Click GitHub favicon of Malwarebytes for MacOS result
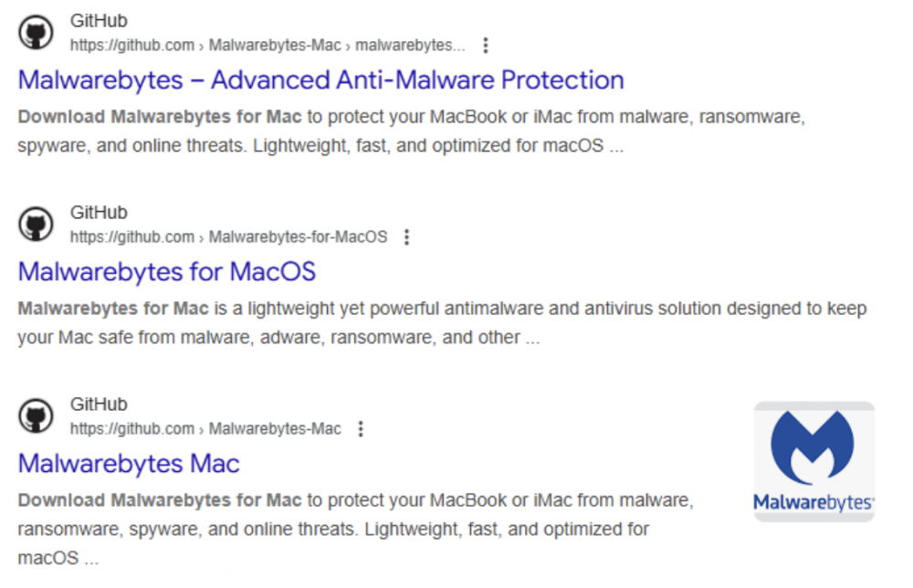The height and width of the screenshot is (588, 913). point(37,225)
